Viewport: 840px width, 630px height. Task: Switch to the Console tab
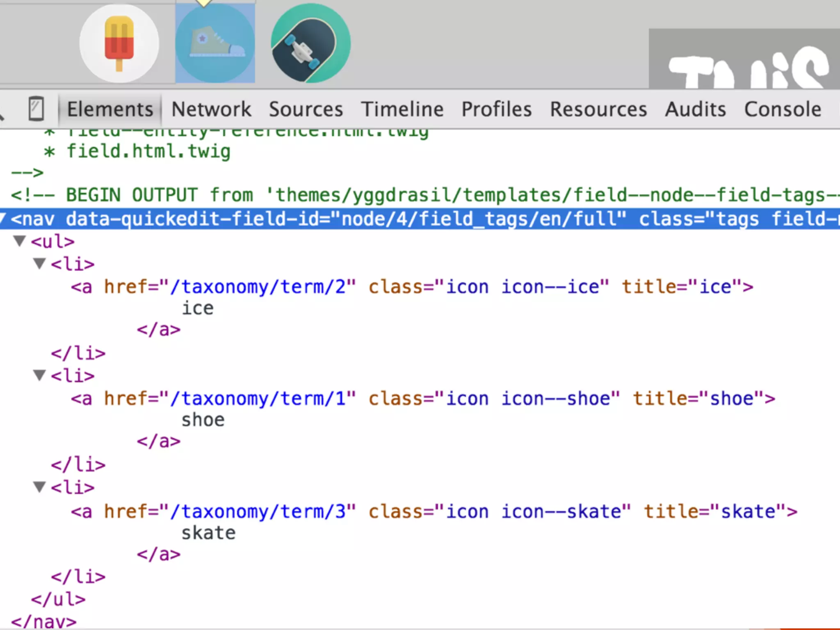[783, 110]
